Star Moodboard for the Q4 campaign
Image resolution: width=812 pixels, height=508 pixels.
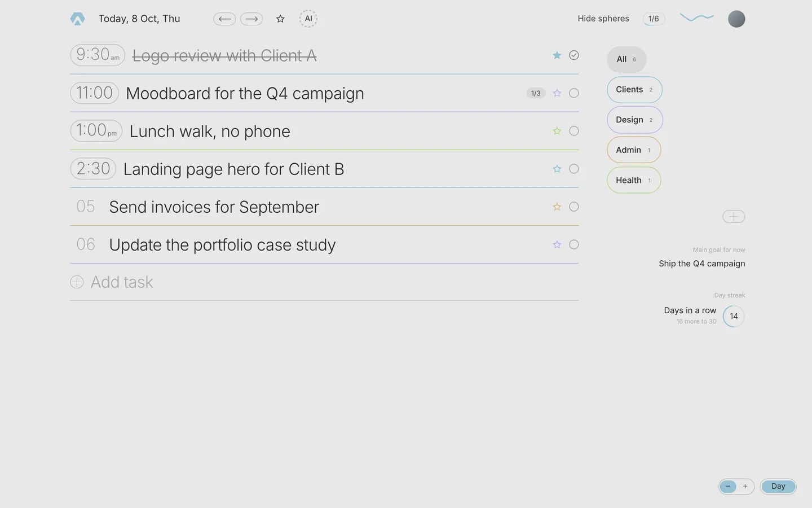pos(557,93)
